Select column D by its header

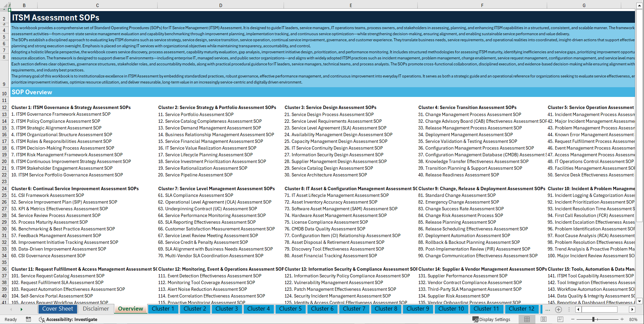coord(221,5)
